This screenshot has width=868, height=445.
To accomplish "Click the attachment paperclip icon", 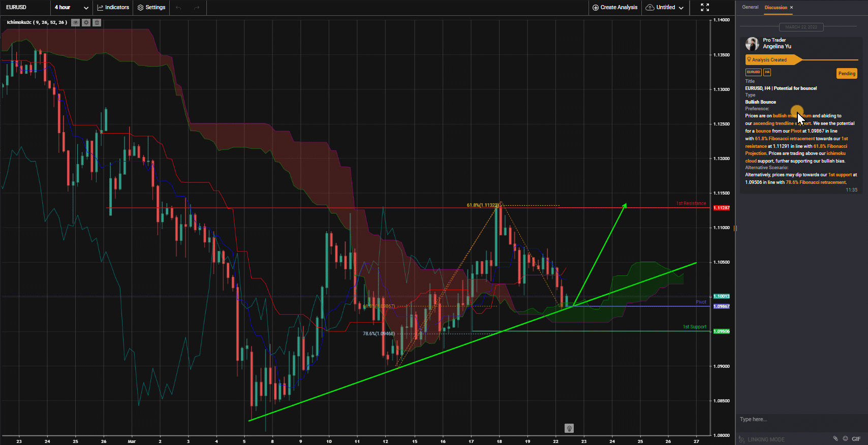I will coord(835,439).
